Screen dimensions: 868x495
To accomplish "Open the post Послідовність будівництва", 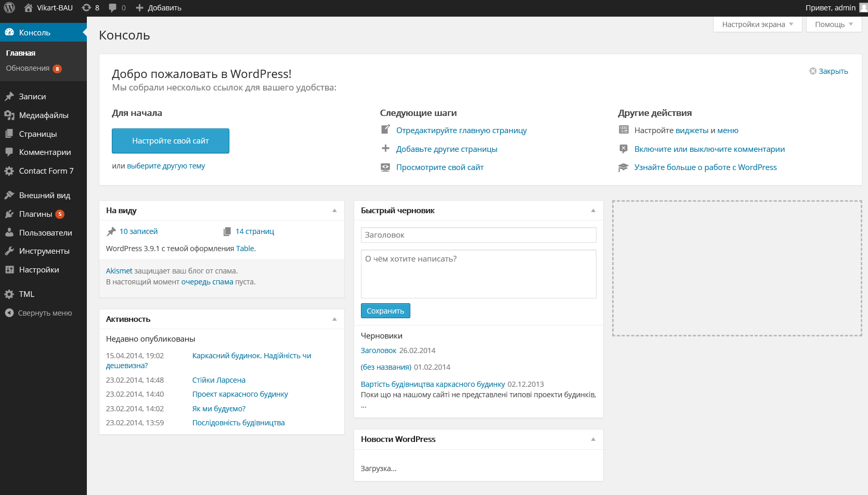I will tap(239, 423).
